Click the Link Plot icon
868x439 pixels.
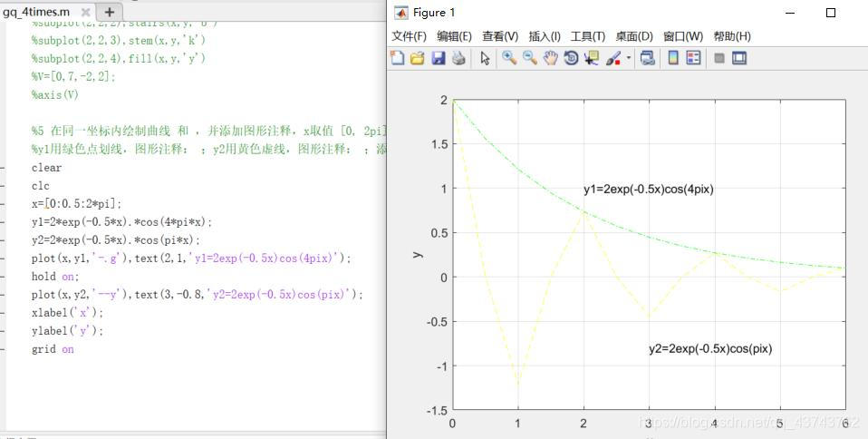(x=647, y=58)
